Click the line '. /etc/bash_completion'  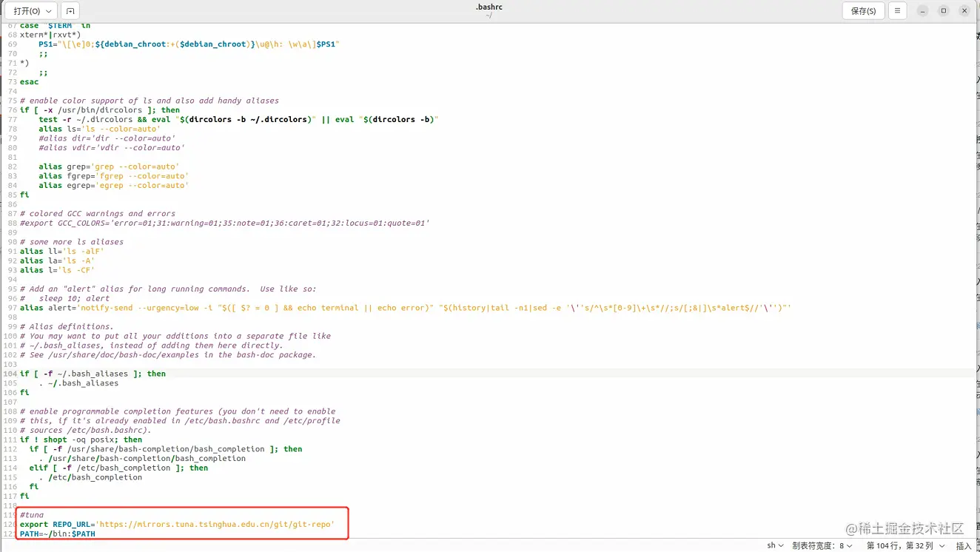point(90,477)
